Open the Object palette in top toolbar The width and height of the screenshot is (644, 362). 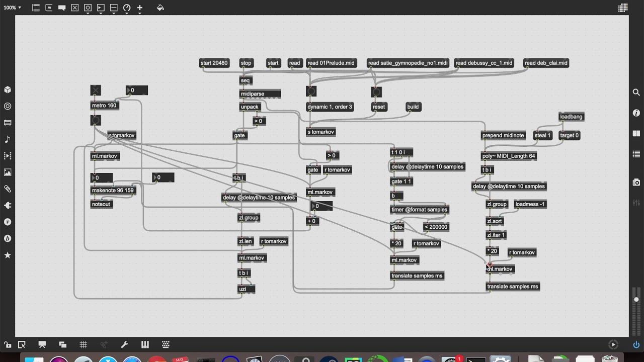36,8
